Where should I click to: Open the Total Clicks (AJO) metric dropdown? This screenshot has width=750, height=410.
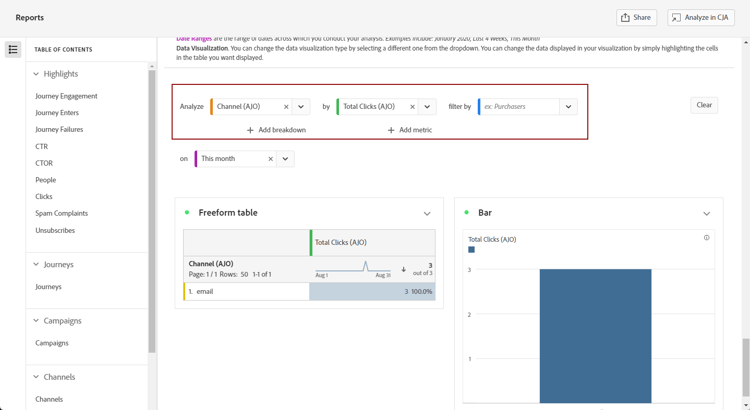(x=427, y=107)
